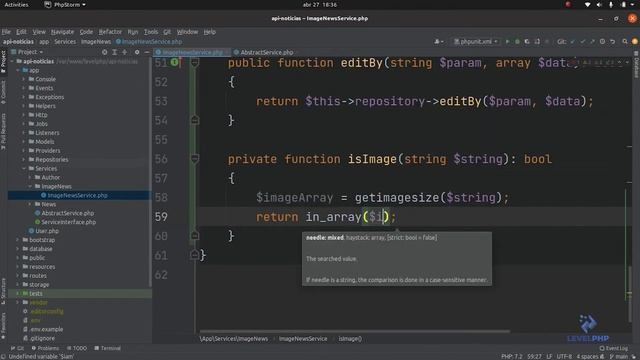Click the PhpStorm app menu in top bar
This screenshot has width=640, height=360.
point(65,4)
